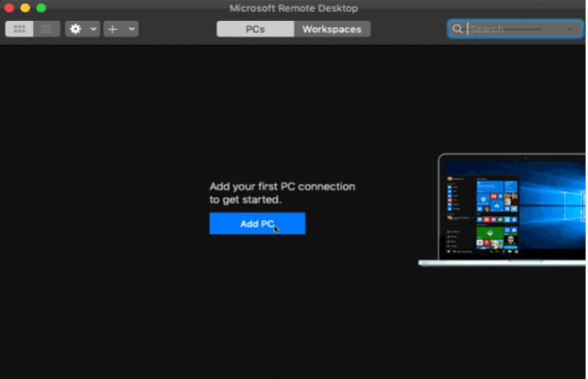Expand the chevron beside the plus icon
Screen dimensions: 588x379
131,29
